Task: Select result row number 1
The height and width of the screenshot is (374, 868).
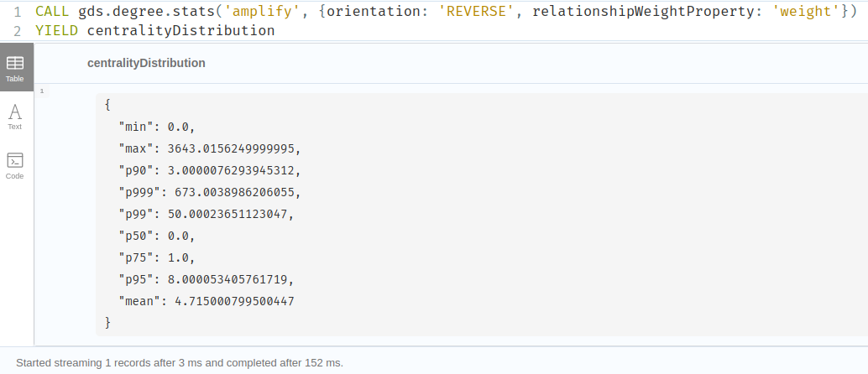Action: (x=41, y=91)
